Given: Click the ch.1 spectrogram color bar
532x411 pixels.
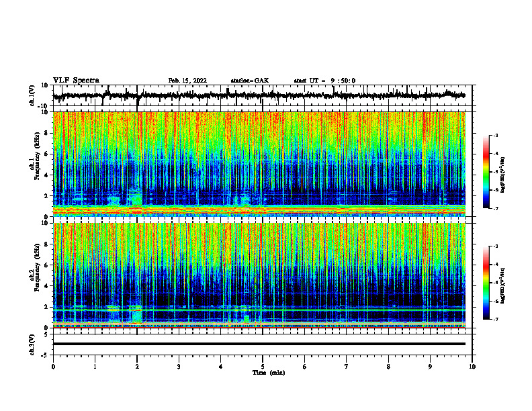Looking at the screenshot, I should [486, 172].
